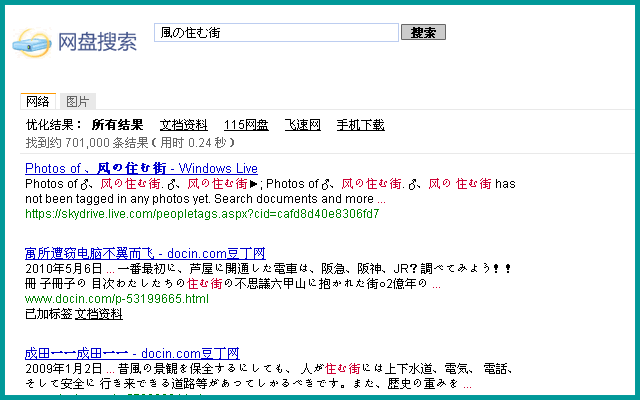Screen dimensions: 640x400
Task: Click the 网盘搜索 logo text
Action: pyautogui.click(x=97, y=42)
